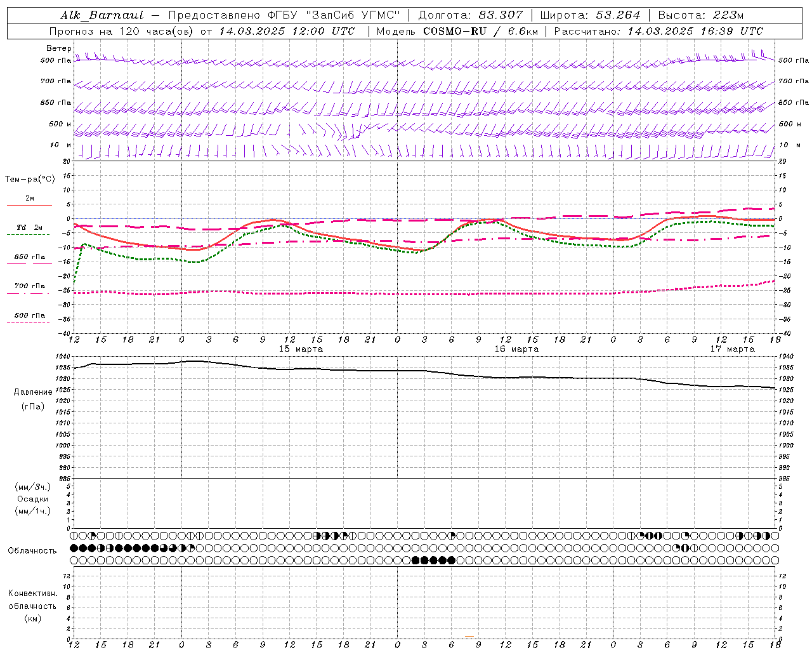Click the elevation value Высота: 223м
812x650 pixels.
pos(700,15)
